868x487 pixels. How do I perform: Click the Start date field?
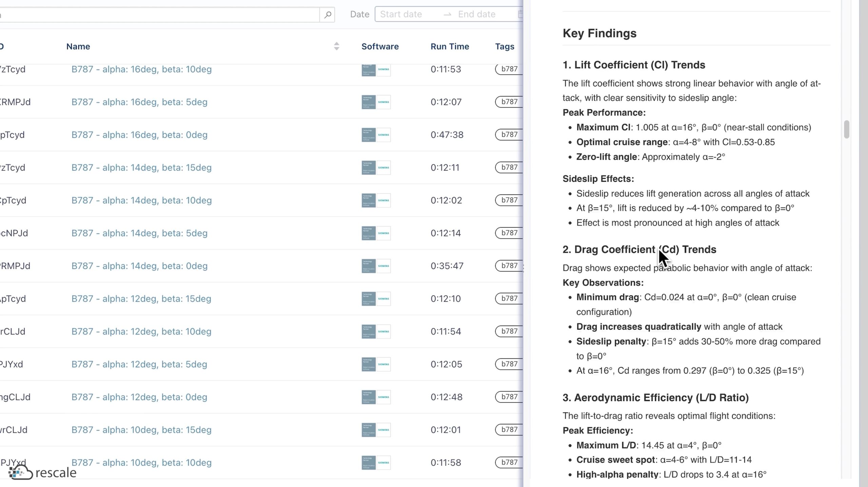(x=401, y=14)
